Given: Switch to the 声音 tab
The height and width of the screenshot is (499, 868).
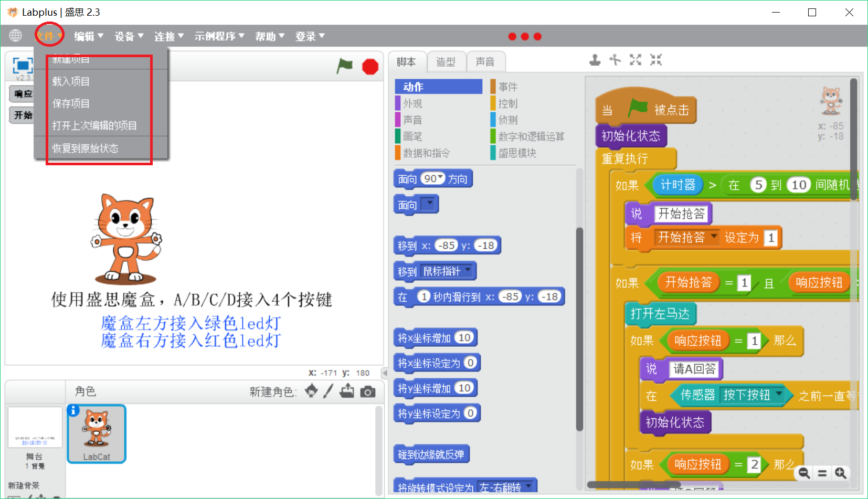Looking at the screenshot, I should [x=485, y=62].
